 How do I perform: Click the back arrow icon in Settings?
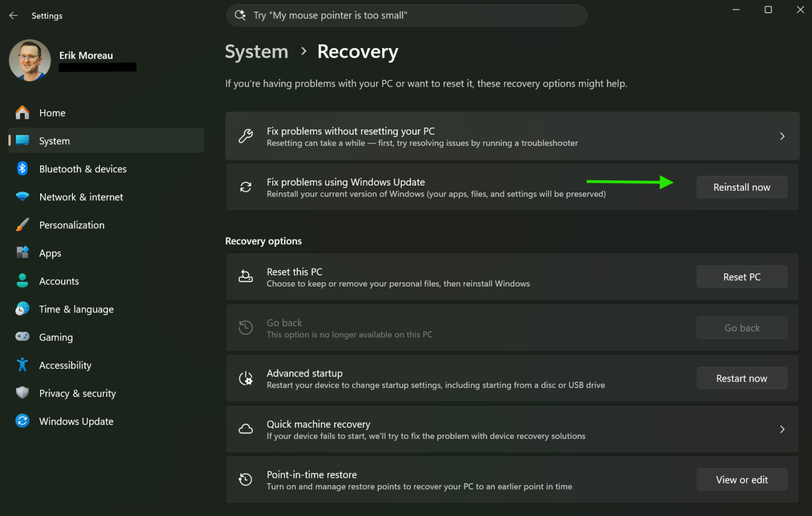pos(13,15)
